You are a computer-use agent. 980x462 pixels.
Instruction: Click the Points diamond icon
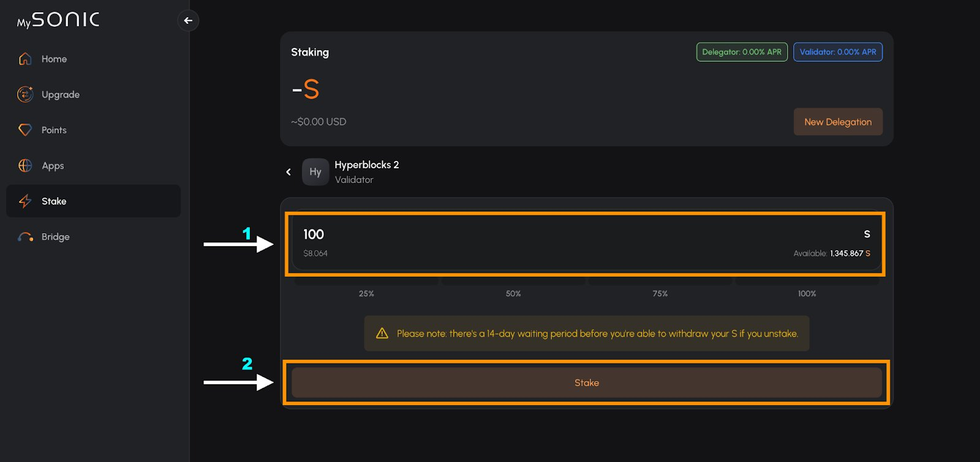pos(25,130)
